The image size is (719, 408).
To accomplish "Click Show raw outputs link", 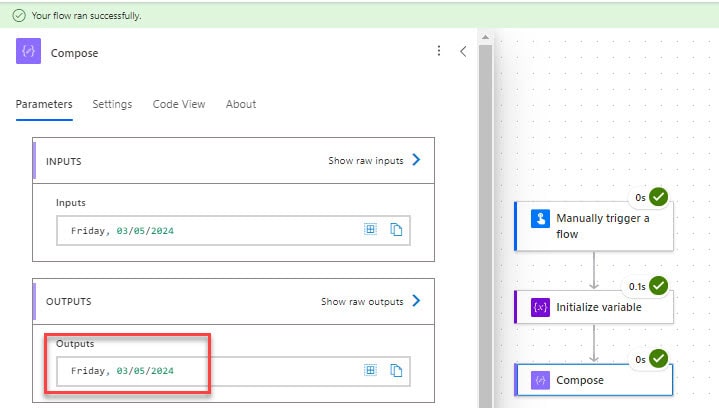I will [362, 302].
